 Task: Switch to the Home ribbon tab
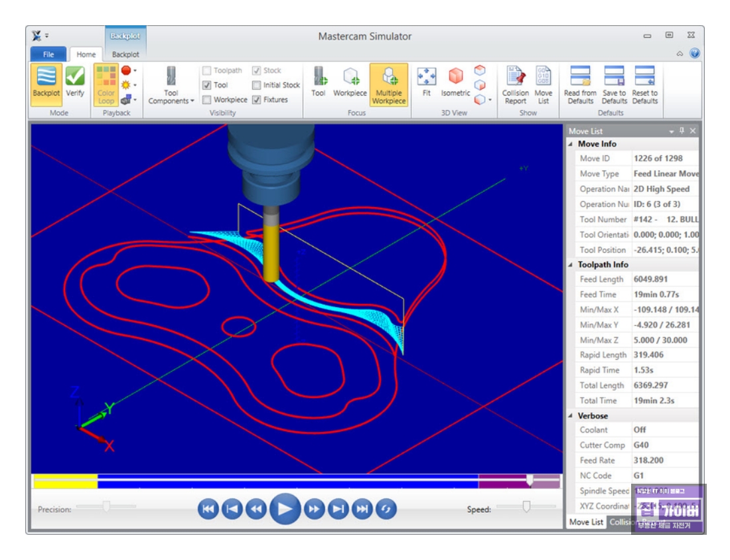(86, 54)
